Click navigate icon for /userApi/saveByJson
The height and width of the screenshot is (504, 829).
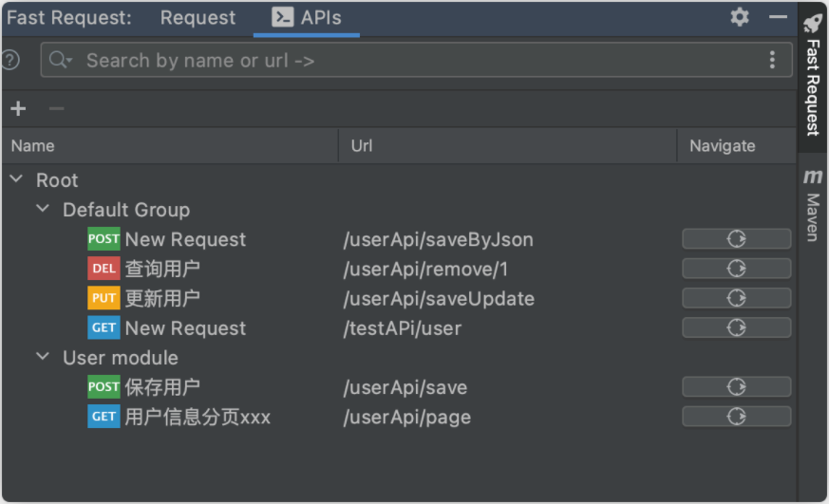coord(736,239)
